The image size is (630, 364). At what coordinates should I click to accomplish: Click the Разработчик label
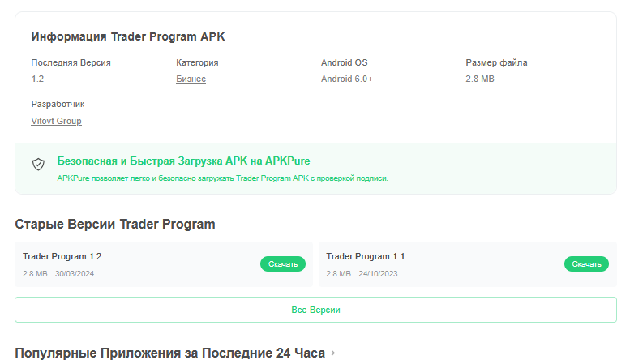[58, 104]
